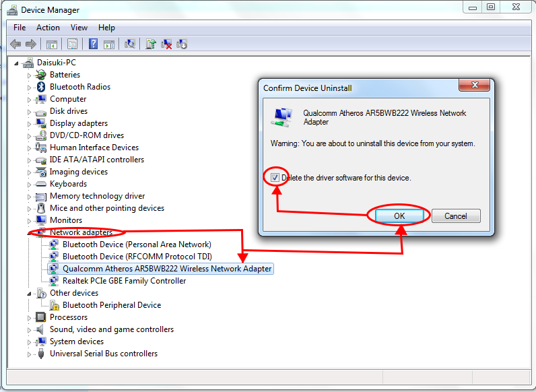536x392 pixels.
Task: Expand the Memory technology driver arrow
Action: tap(30, 197)
